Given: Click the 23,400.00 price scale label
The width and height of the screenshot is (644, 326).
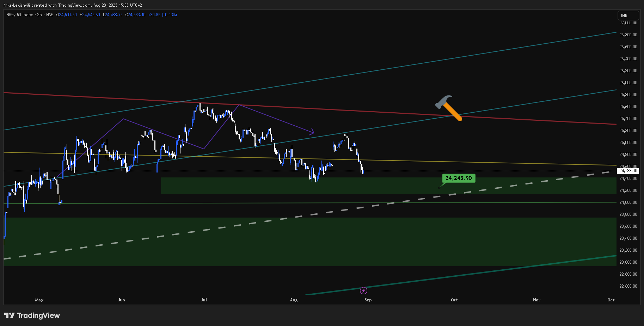Looking at the screenshot, I should [x=628, y=238].
